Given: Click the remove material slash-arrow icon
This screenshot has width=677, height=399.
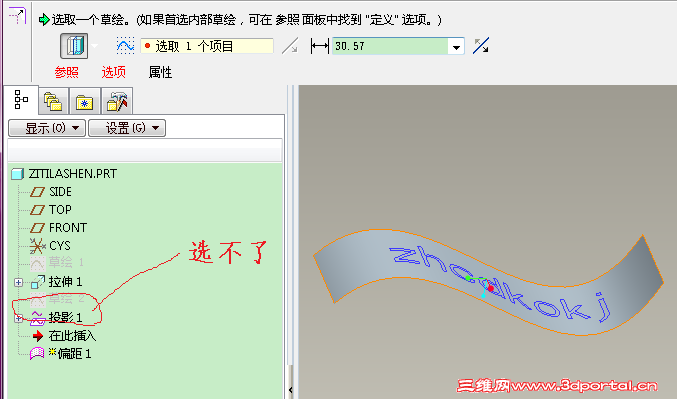Looking at the screenshot, I should [x=290, y=46].
